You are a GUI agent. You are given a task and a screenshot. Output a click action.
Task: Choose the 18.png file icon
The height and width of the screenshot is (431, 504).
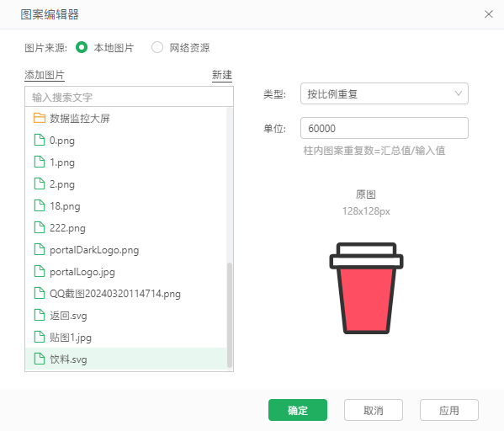(40, 205)
